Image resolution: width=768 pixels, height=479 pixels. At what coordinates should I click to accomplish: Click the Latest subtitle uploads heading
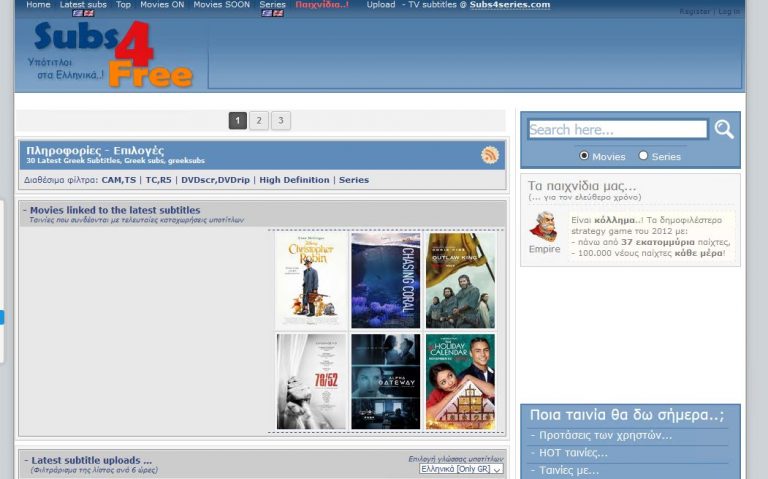tap(92, 460)
